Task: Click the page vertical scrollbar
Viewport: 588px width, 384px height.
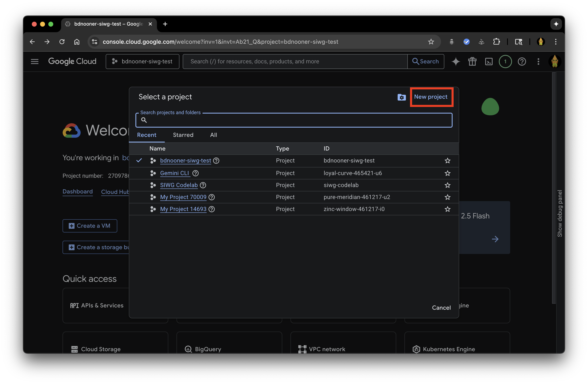Action: tap(554, 188)
